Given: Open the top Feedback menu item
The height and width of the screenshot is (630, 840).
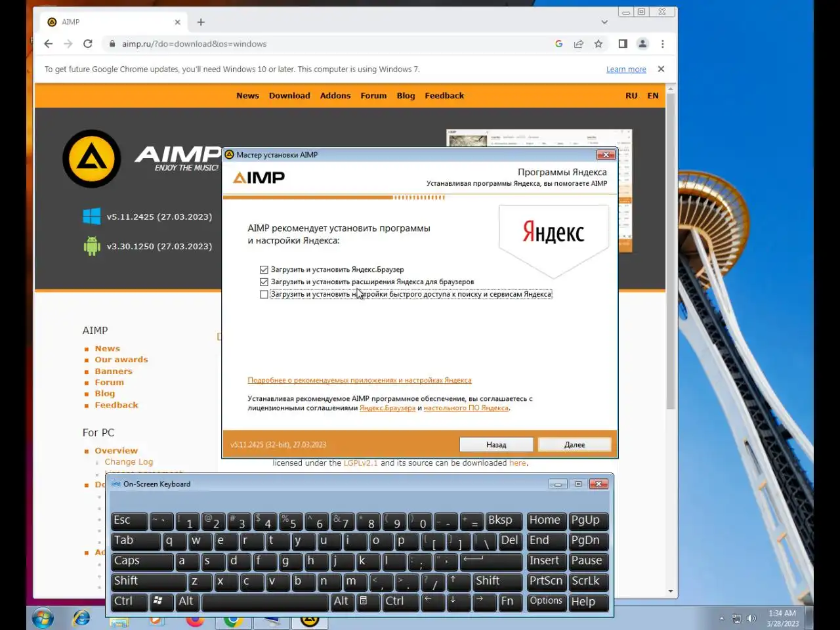Looking at the screenshot, I should click(444, 96).
